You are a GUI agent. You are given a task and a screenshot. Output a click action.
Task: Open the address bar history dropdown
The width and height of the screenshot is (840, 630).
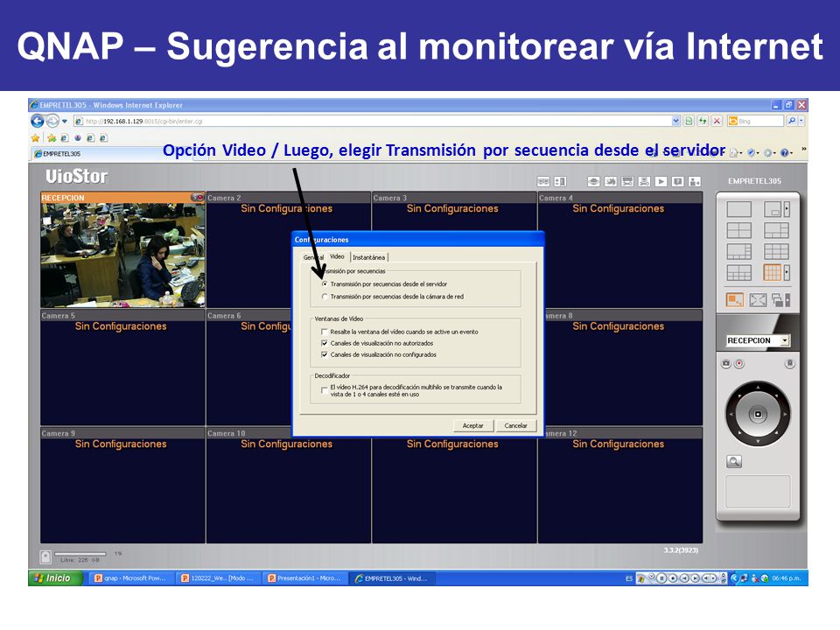pos(676,121)
